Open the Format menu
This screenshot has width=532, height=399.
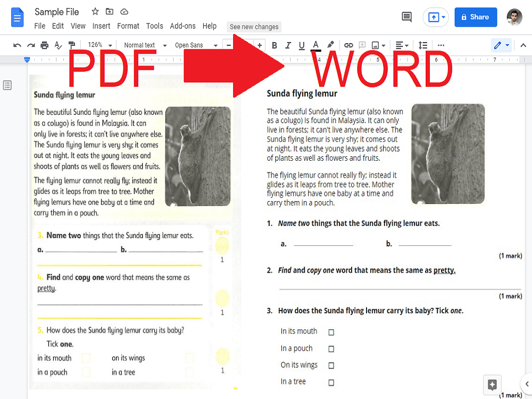(x=128, y=26)
